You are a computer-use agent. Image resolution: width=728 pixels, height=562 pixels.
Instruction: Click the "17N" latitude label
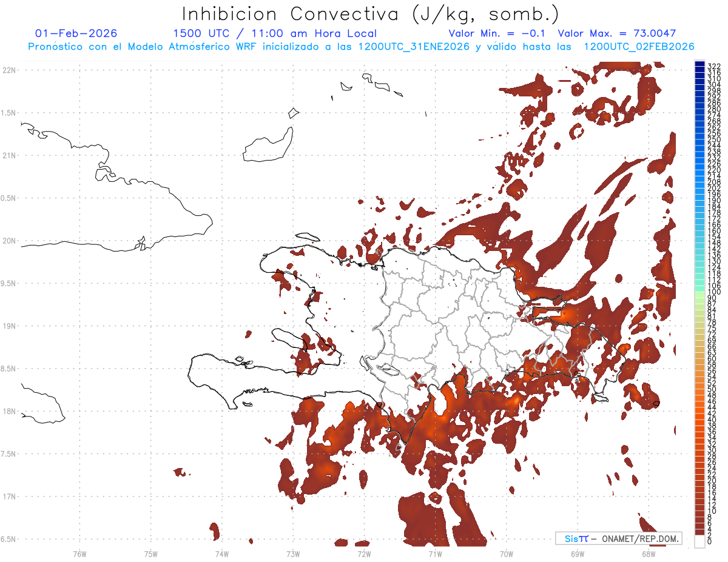(8, 497)
